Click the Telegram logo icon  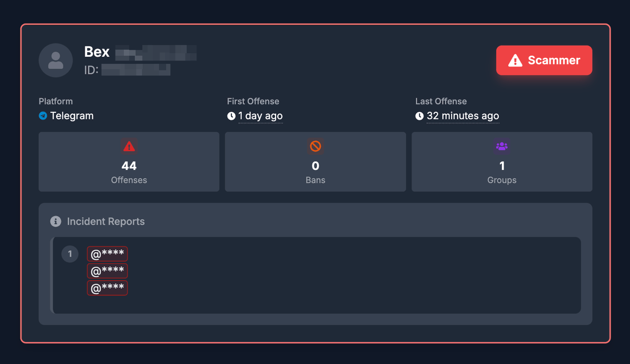click(x=43, y=116)
